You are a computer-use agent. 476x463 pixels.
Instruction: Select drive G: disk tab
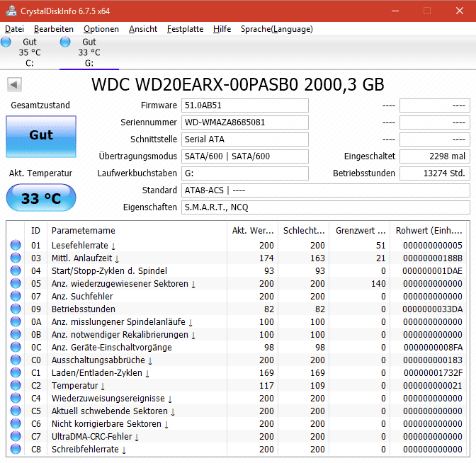[x=89, y=52]
